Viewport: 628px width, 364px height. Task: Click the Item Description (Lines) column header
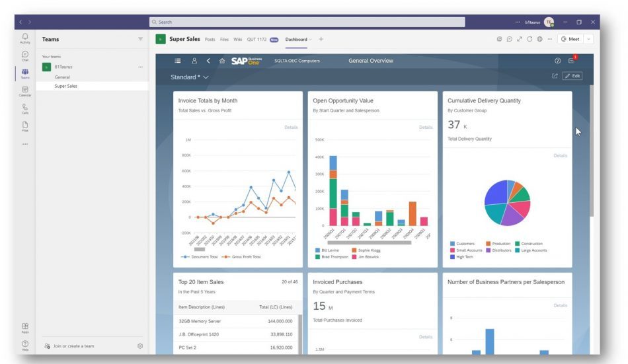point(202,307)
